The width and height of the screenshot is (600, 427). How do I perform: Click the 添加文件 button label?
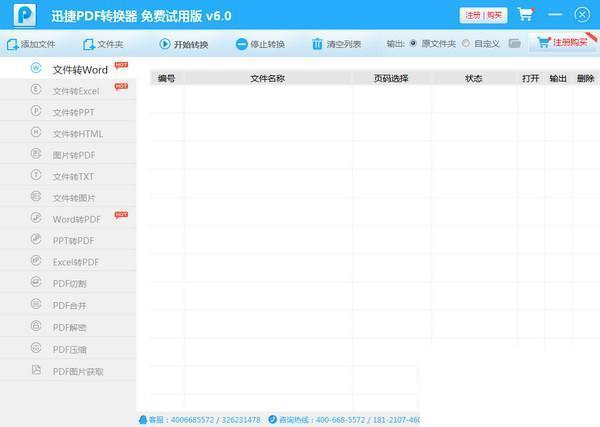click(x=38, y=44)
